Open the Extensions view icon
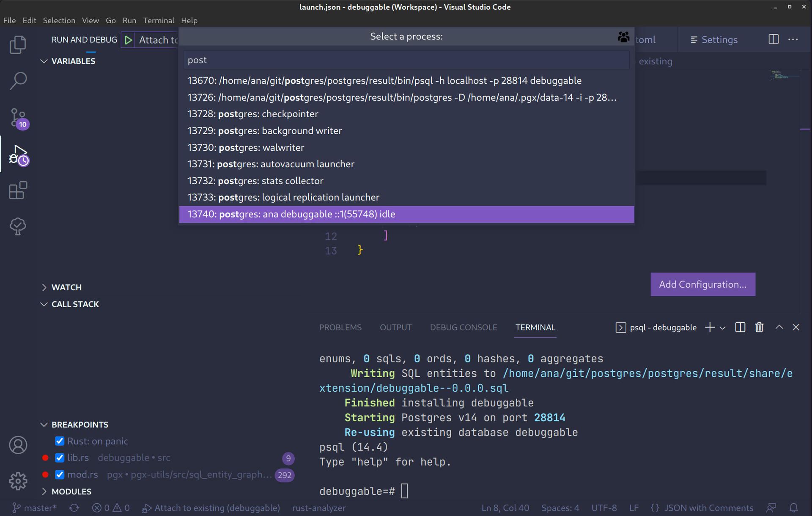Screen dimensions: 812x516 click(x=18, y=190)
